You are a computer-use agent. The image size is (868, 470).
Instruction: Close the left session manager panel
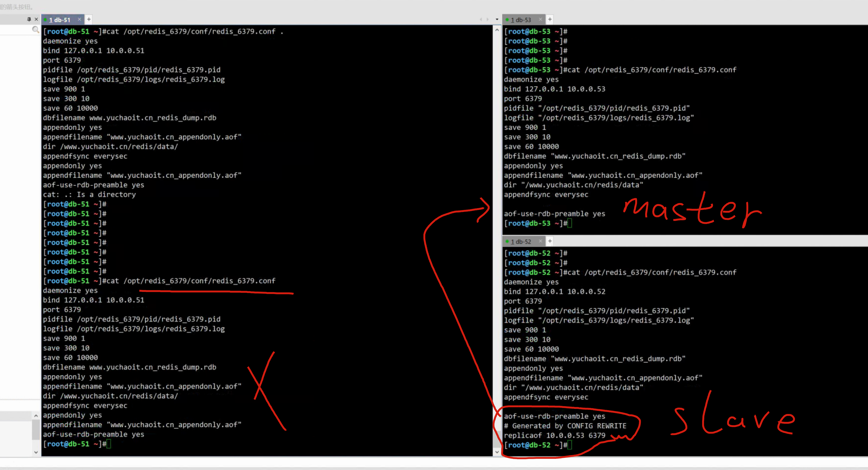[x=36, y=19]
